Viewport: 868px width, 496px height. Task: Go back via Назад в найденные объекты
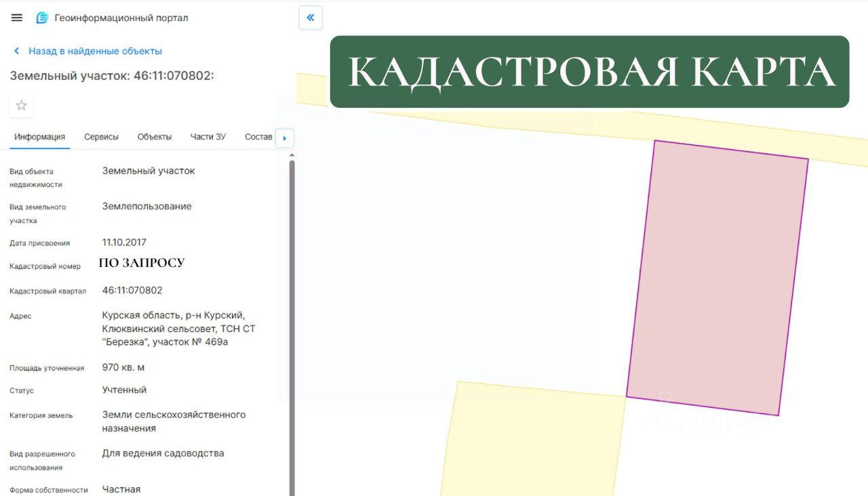tap(88, 51)
